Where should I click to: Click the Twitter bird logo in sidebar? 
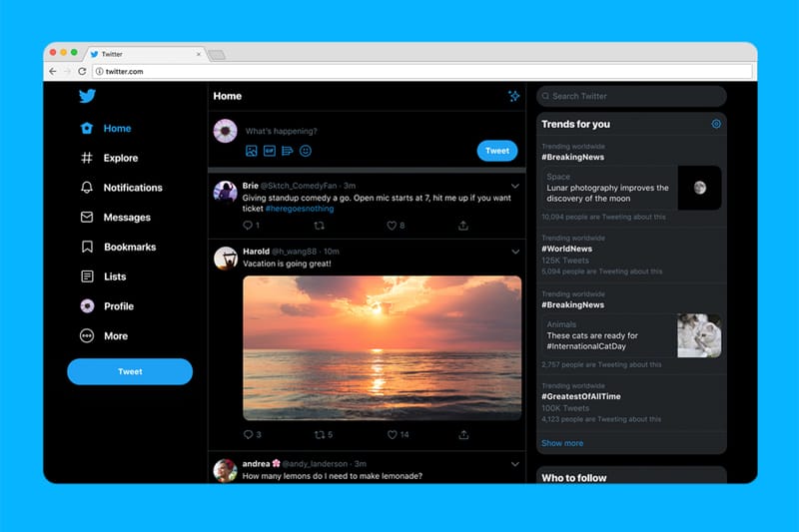click(x=87, y=96)
